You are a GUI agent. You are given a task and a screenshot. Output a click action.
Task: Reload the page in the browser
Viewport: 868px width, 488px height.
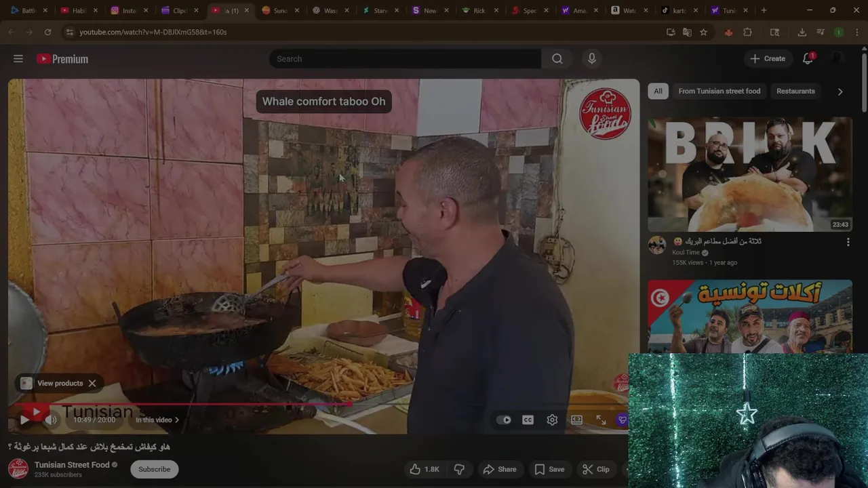click(x=47, y=32)
